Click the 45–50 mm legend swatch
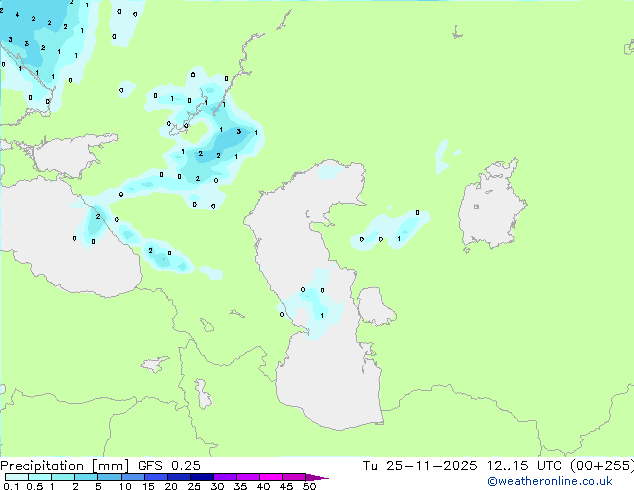 point(294,477)
